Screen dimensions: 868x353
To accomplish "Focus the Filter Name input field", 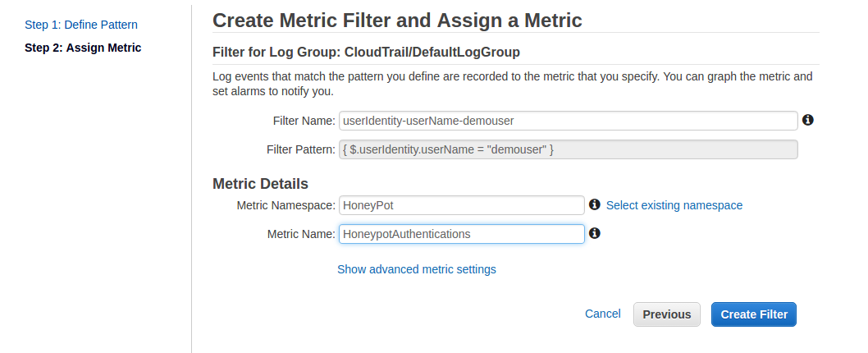I will click(568, 121).
